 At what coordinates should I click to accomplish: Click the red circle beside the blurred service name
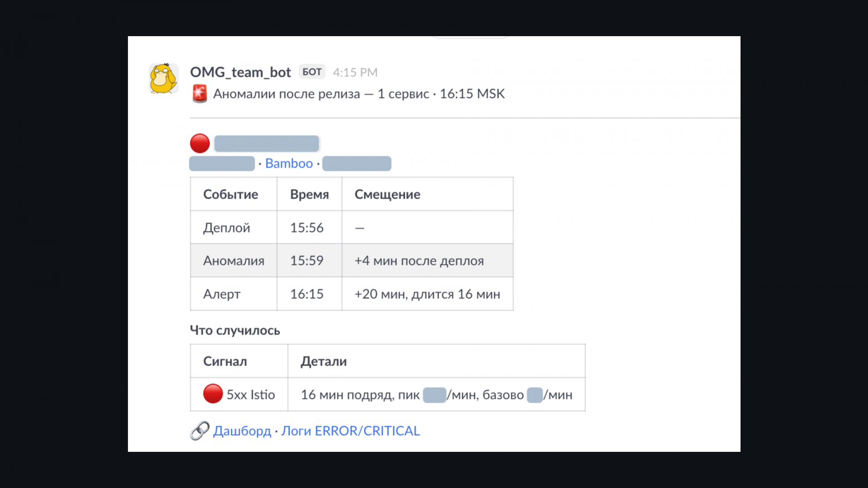(200, 144)
